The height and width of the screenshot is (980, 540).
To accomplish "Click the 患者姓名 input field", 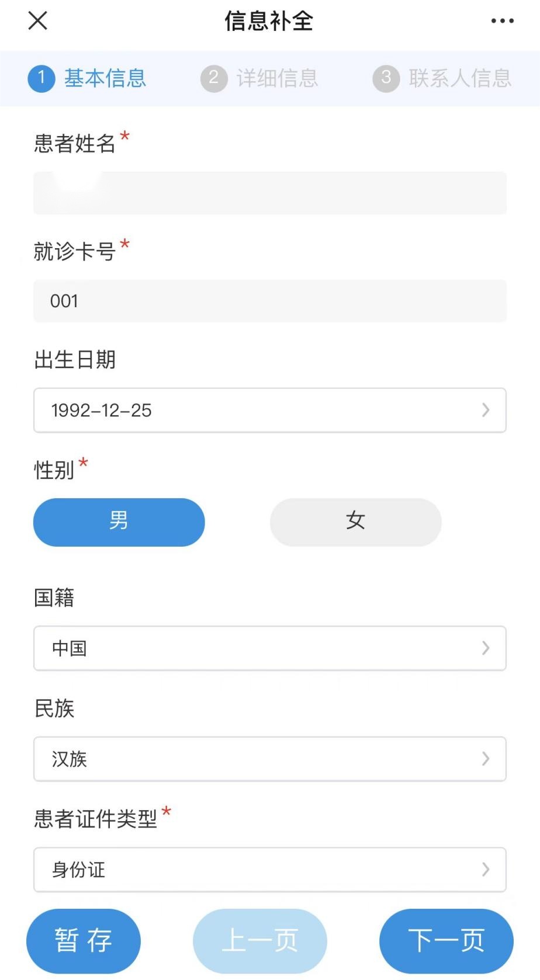I will [x=270, y=193].
